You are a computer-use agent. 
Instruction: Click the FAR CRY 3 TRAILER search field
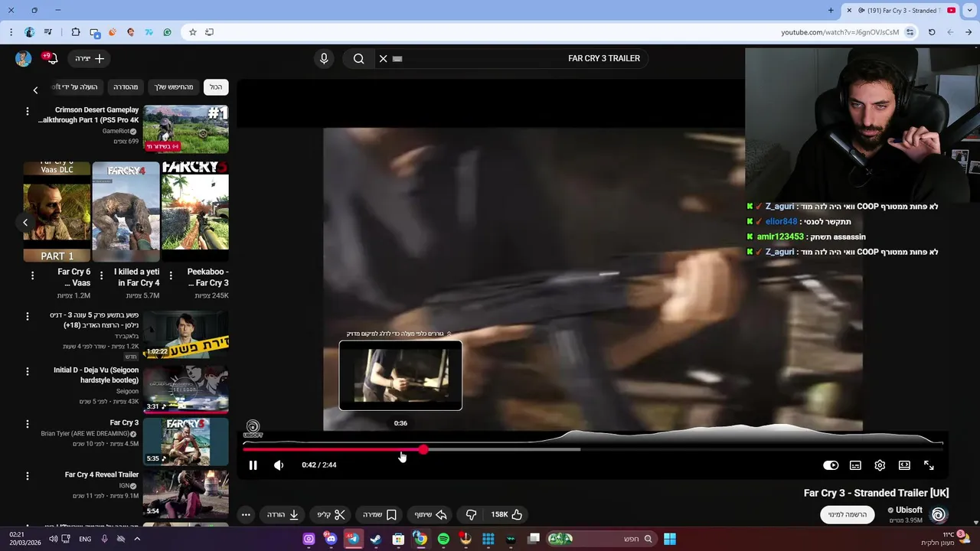click(x=521, y=58)
